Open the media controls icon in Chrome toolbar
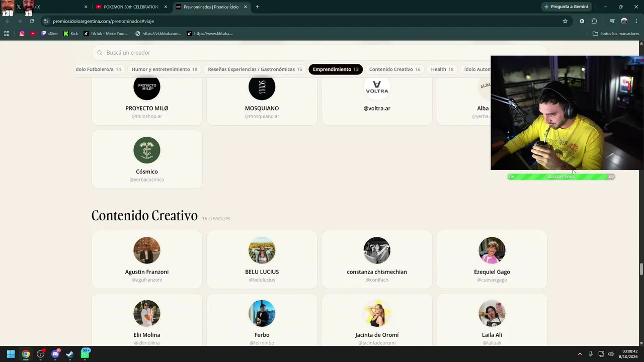The height and width of the screenshot is (362, 644). pyautogui.click(x=612, y=21)
